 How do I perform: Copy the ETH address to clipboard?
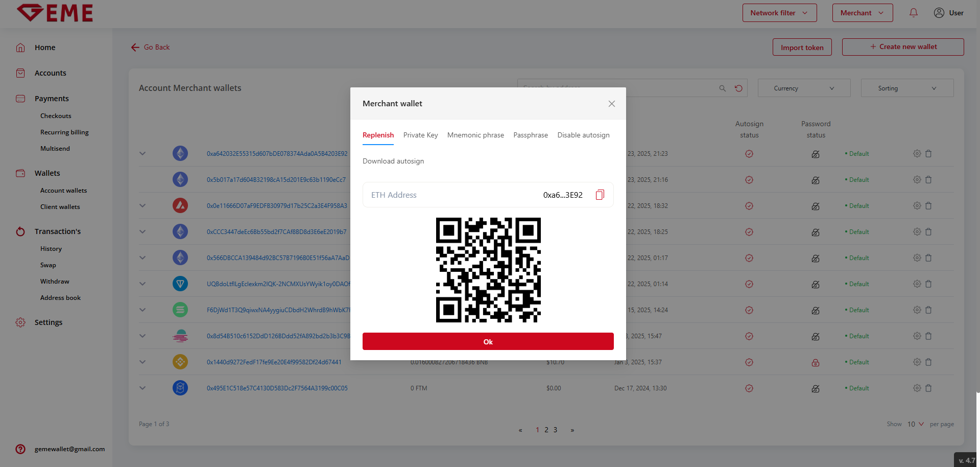coord(600,195)
